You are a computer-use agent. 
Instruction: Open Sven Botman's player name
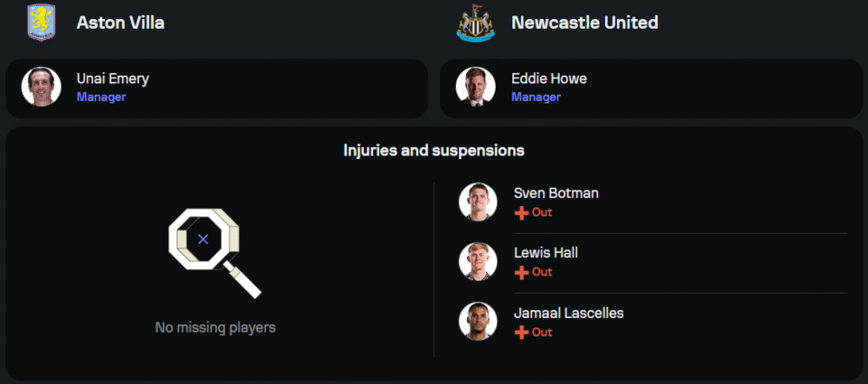pyautogui.click(x=556, y=193)
